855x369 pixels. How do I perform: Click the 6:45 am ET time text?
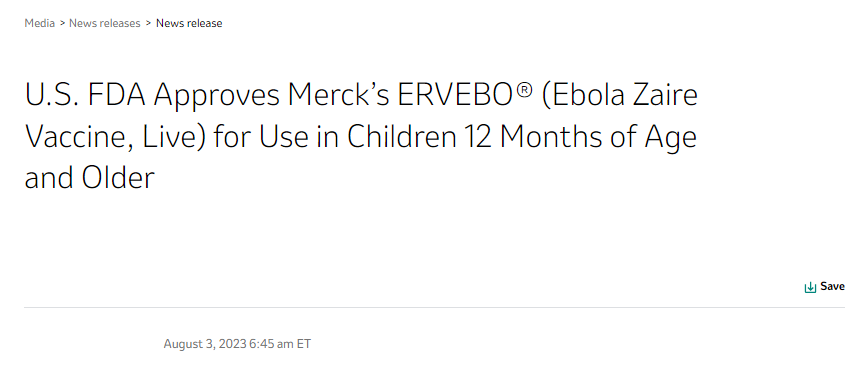coord(280,344)
